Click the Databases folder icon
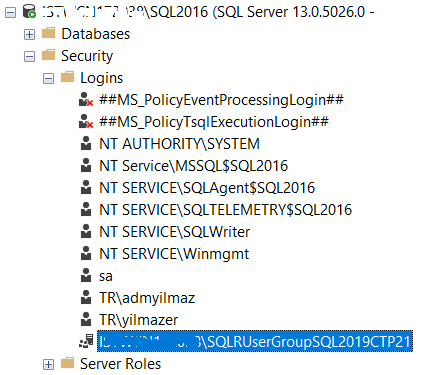This screenshot has width=425, height=375. point(49,33)
